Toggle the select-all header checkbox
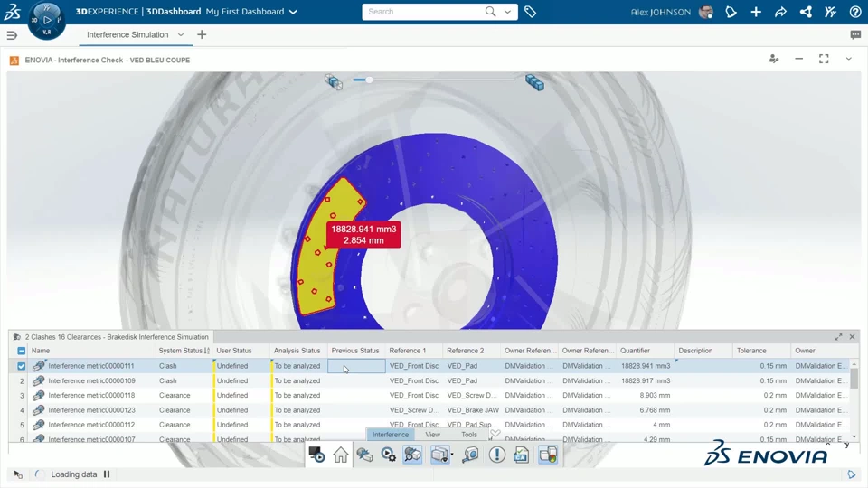Viewport: 868px width, 488px height. (x=21, y=351)
